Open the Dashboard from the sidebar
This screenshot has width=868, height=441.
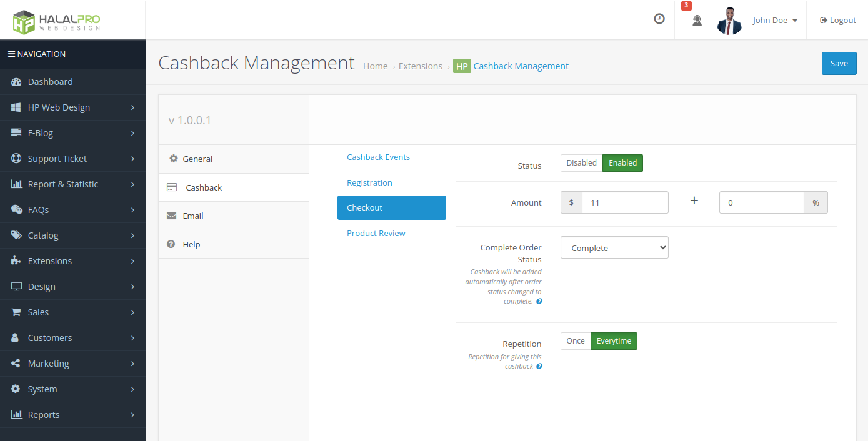50,81
